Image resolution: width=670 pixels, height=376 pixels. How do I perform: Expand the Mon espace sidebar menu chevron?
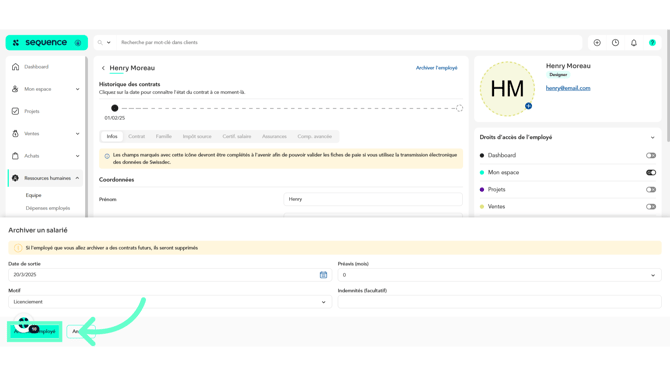pos(77,89)
